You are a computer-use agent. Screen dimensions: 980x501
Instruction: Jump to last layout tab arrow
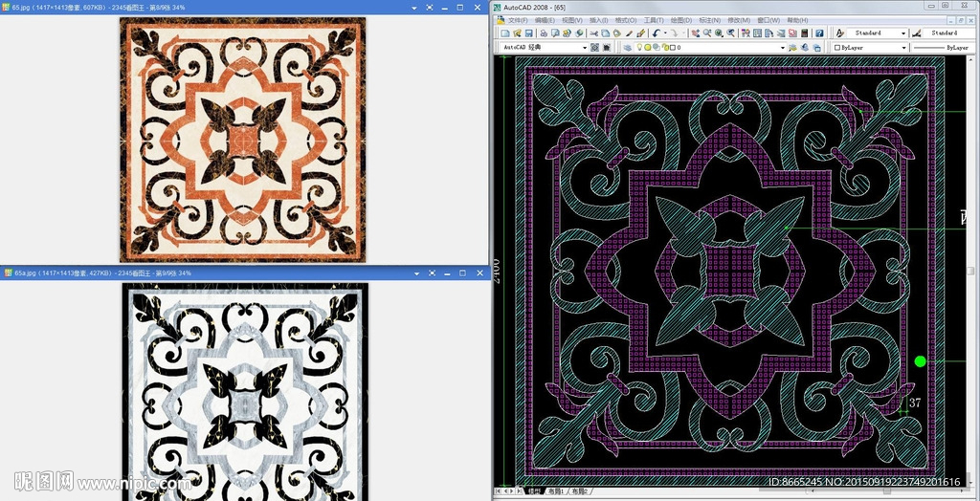pos(520,491)
